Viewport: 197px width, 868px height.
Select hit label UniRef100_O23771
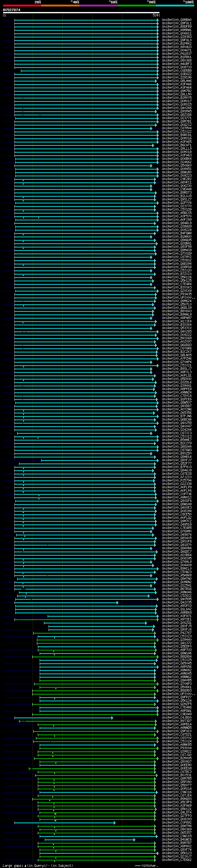tap(176, 118)
